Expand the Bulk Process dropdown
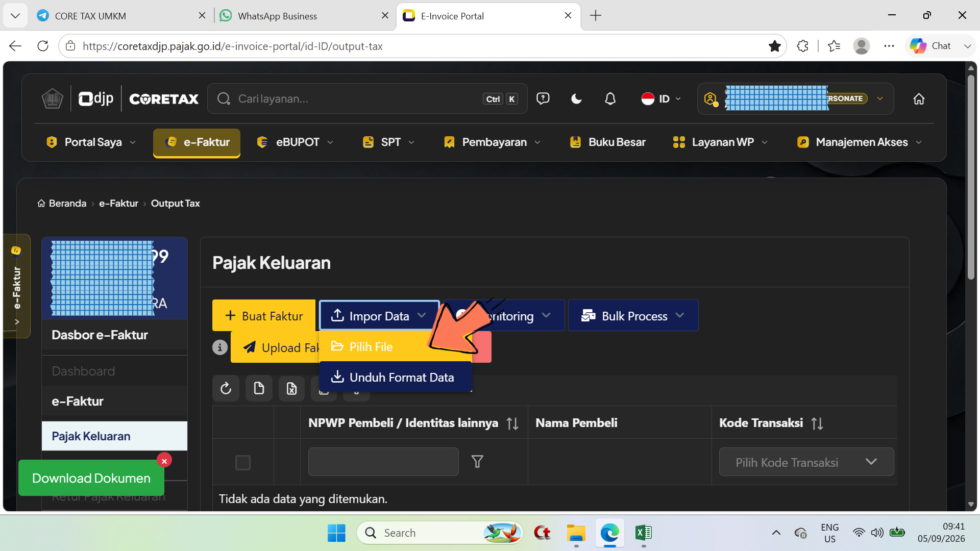Screen dimensions: 980x551 633,316
